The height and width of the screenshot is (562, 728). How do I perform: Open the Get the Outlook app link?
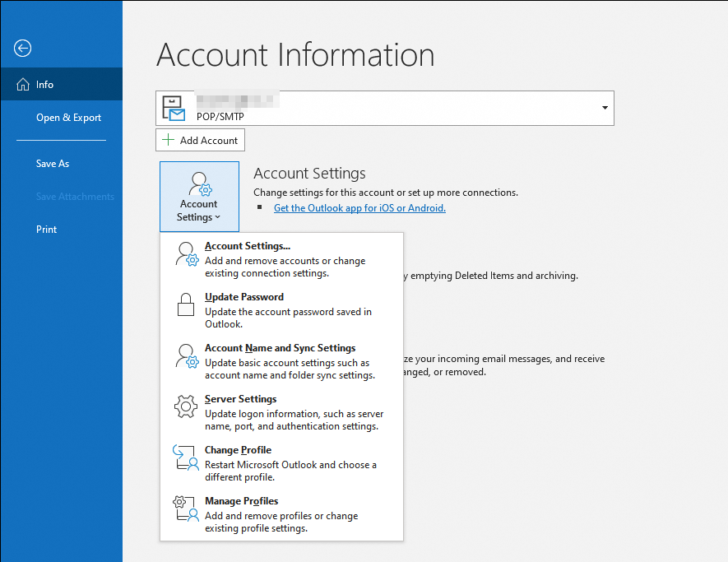tap(359, 208)
